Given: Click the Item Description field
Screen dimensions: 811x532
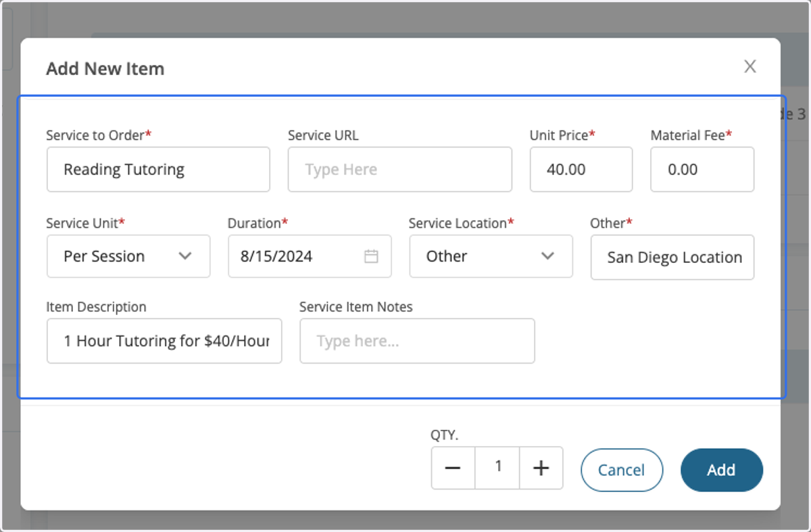Looking at the screenshot, I should click(164, 341).
